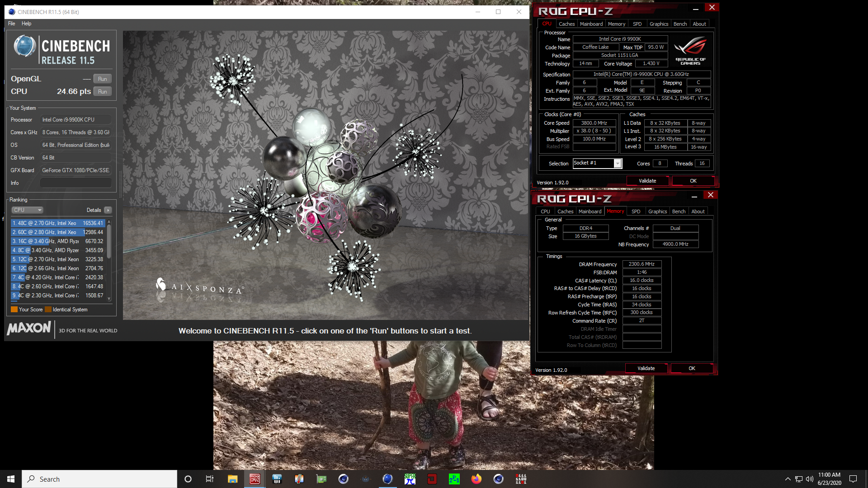Click OK in CPU-Z processor window
Viewport: 868px width, 488px height.
[693, 181]
